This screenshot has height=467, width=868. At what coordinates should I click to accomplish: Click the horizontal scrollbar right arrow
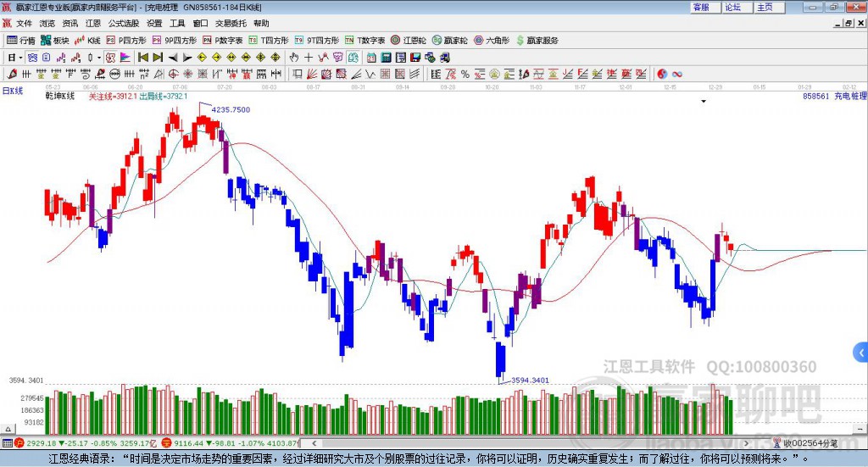[746, 443]
